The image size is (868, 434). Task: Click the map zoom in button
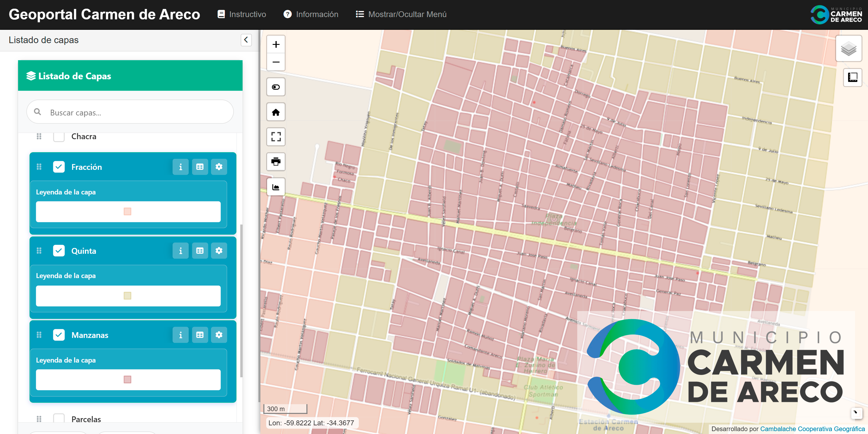(276, 45)
